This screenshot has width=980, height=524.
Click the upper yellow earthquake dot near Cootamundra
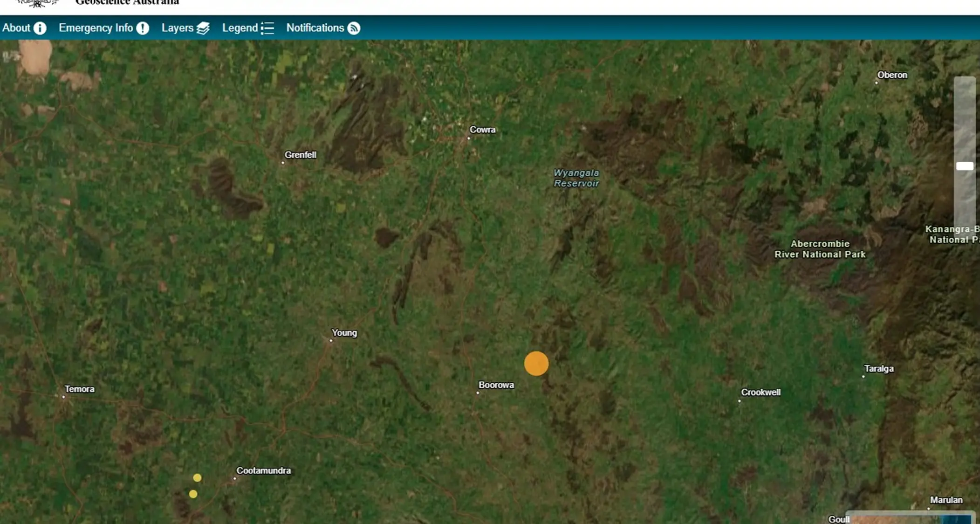point(197,477)
